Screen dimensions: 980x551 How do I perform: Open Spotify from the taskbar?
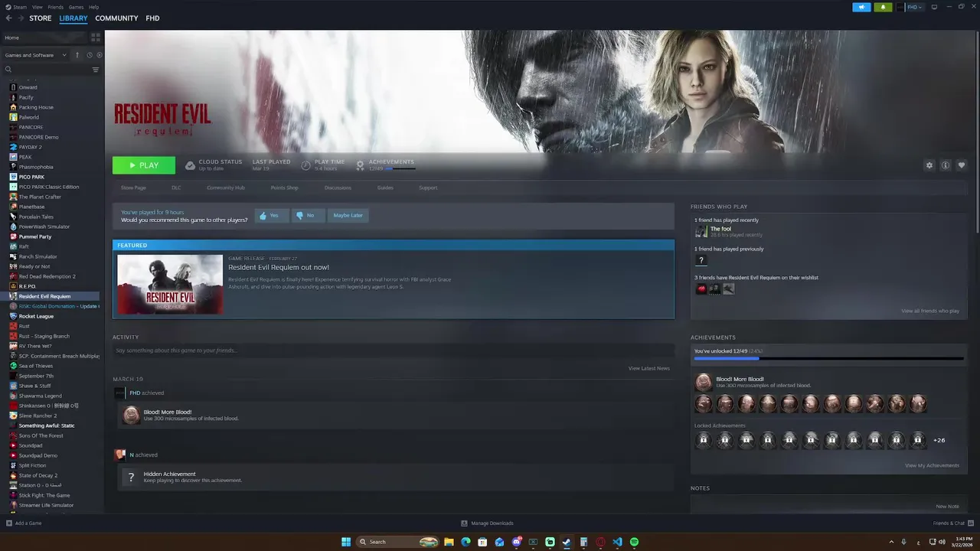coord(634,542)
